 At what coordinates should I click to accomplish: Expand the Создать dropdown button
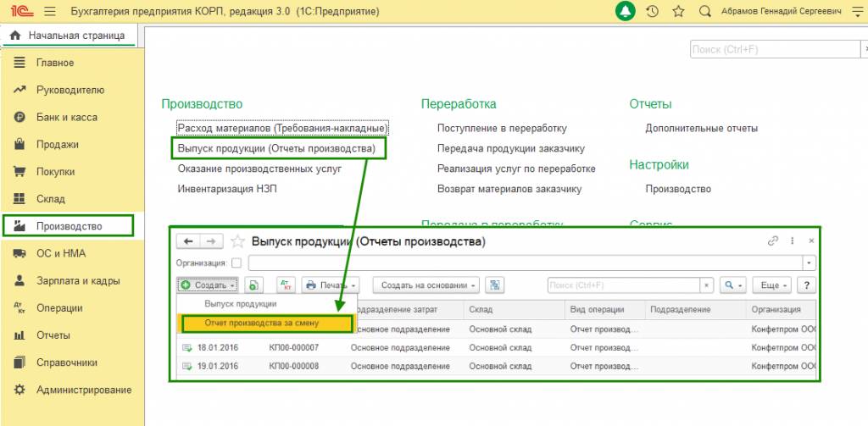pos(208,285)
